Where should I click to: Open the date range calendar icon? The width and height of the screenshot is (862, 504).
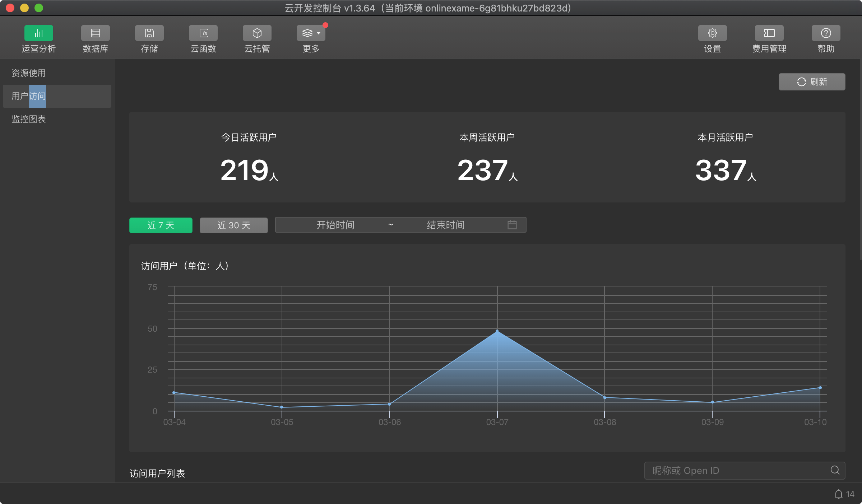pyautogui.click(x=512, y=225)
